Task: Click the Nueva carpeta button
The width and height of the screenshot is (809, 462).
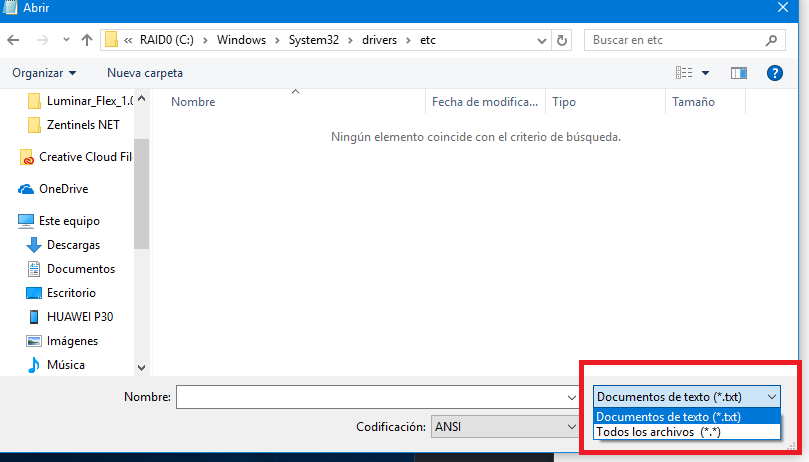Action: pyautogui.click(x=145, y=73)
